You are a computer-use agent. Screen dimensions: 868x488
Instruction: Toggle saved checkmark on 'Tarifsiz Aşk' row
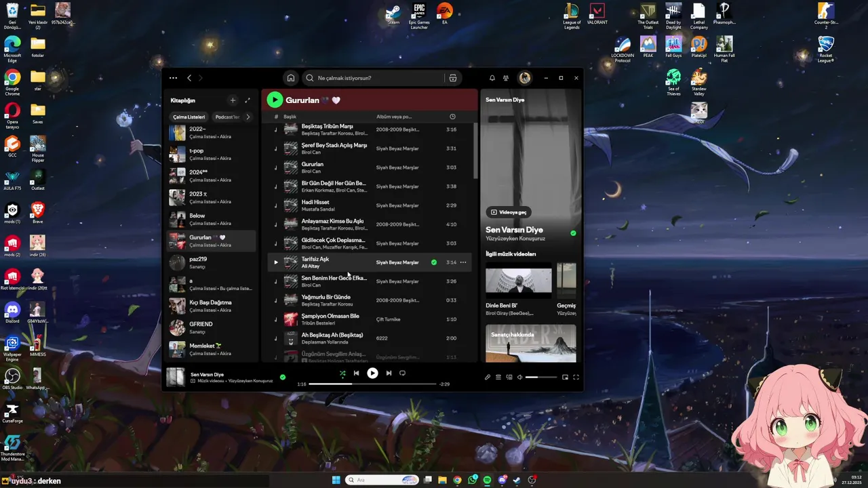click(x=434, y=262)
